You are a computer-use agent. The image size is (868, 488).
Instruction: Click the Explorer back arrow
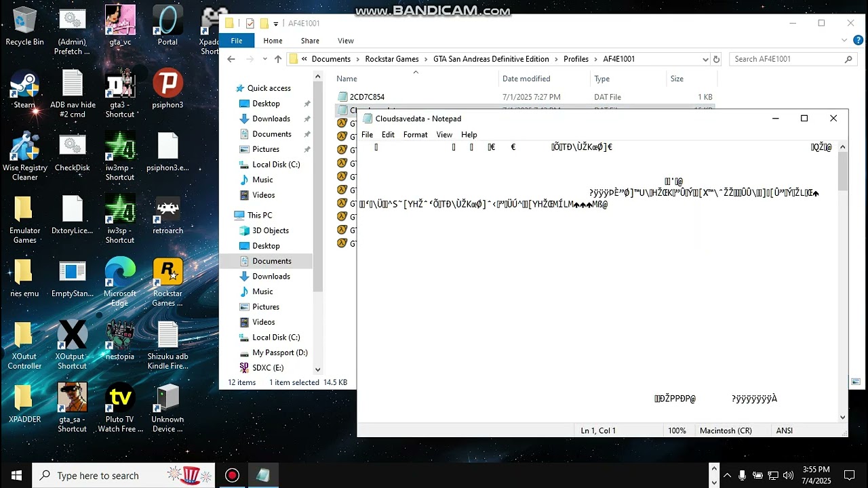231,59
